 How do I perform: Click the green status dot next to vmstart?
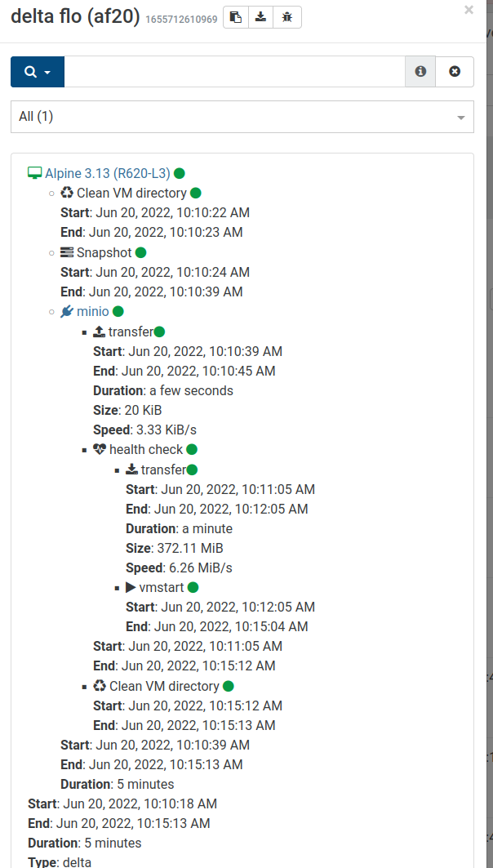(x=193, y=587)
